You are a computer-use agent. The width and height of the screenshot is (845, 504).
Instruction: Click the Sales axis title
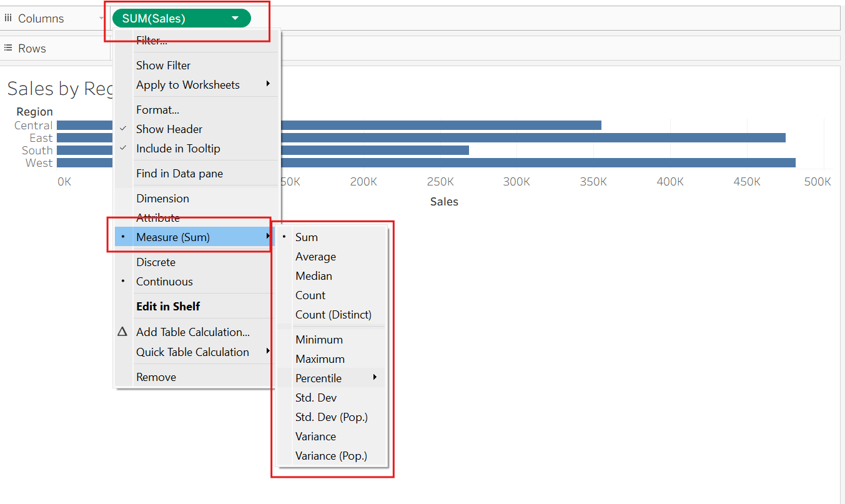(444, 202)
